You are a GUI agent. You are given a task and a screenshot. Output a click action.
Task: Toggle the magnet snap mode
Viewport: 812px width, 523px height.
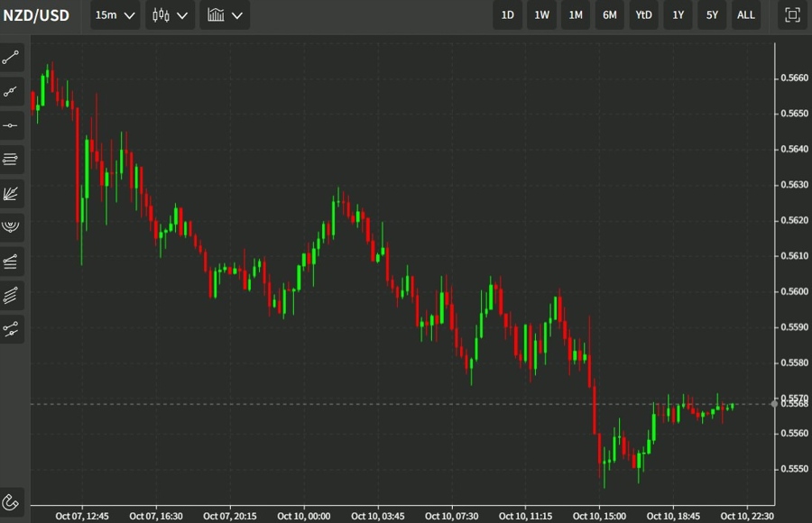[12, 501]
